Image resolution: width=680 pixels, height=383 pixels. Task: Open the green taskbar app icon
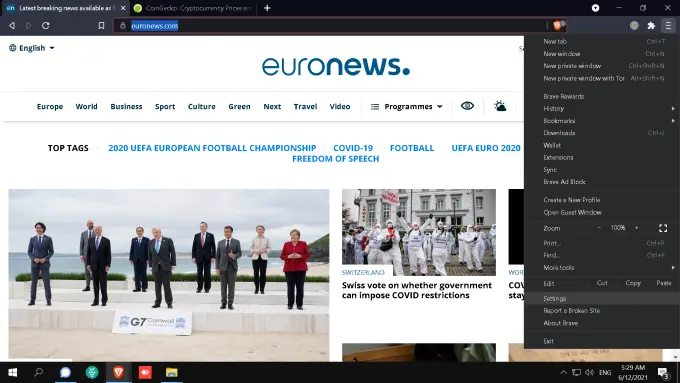(92, 372)
